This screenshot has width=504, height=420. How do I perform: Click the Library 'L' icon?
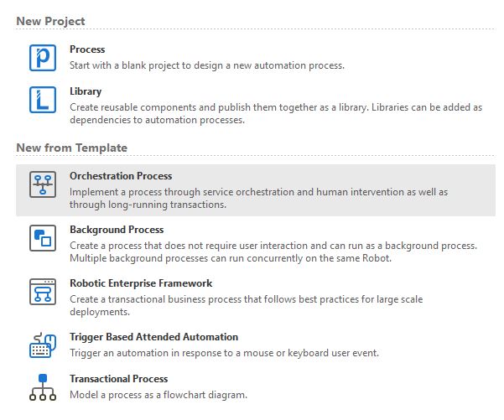[x=43, y=100]
